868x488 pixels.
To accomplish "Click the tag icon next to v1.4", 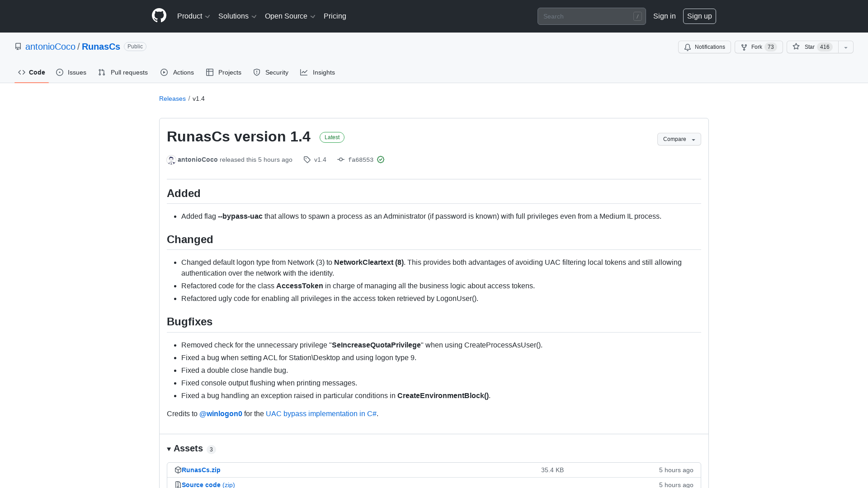I will click(x=307, y=160).
